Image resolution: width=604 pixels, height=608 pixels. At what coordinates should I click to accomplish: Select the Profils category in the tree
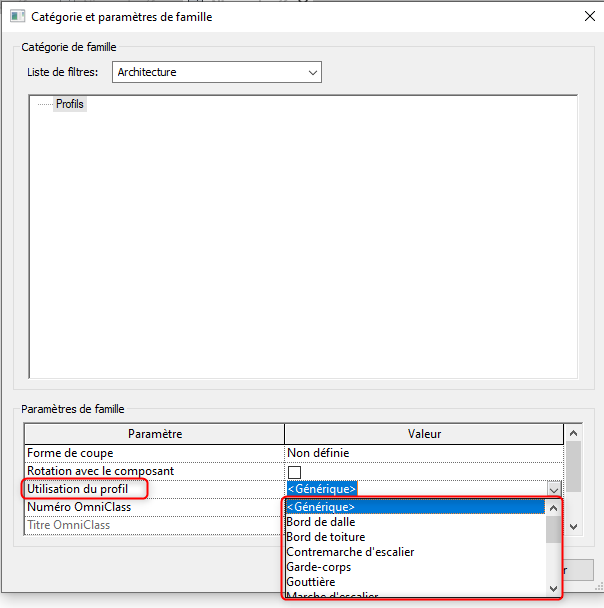pyautogui.click(x=70, y=104)
